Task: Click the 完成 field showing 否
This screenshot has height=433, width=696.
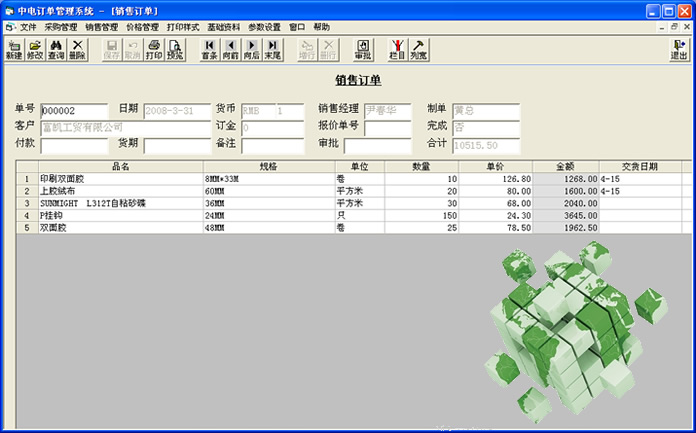Action: [x=486, y=128]
